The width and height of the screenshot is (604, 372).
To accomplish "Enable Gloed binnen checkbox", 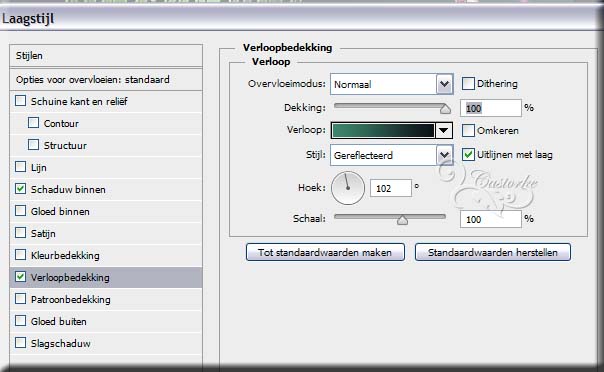I will point(20,211).
